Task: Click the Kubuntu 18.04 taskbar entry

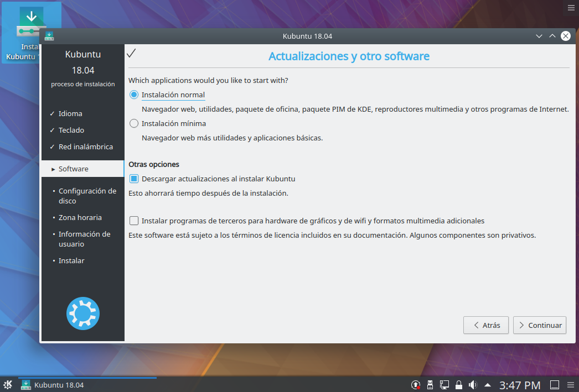Action: pyautogui.click(x=87, y=385)
